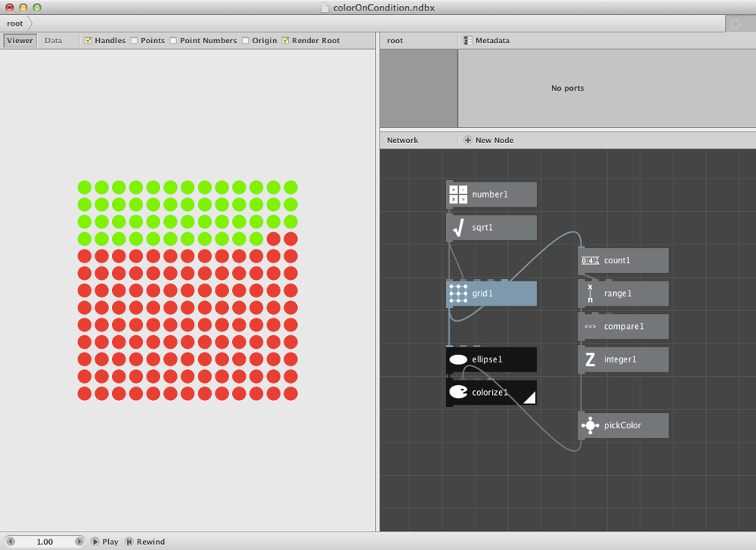Click the compare1 node icon
This screenshot has width=756, height=550.
pyautogui.click(x=590, y=327)
